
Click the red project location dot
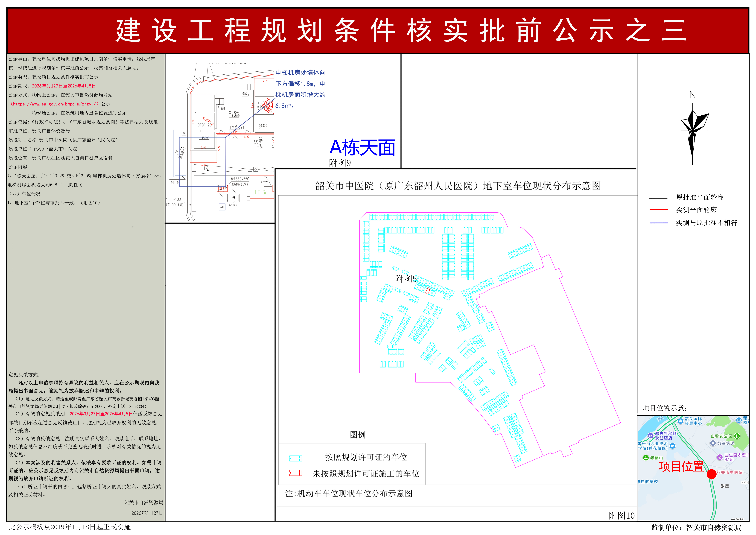click(712, 474)
